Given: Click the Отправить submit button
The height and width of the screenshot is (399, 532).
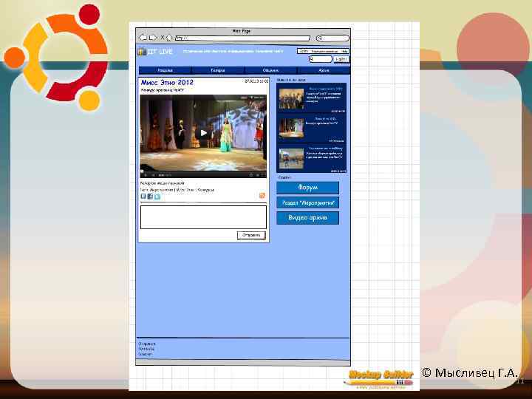Looking at the screenshot, I should 251,235.
